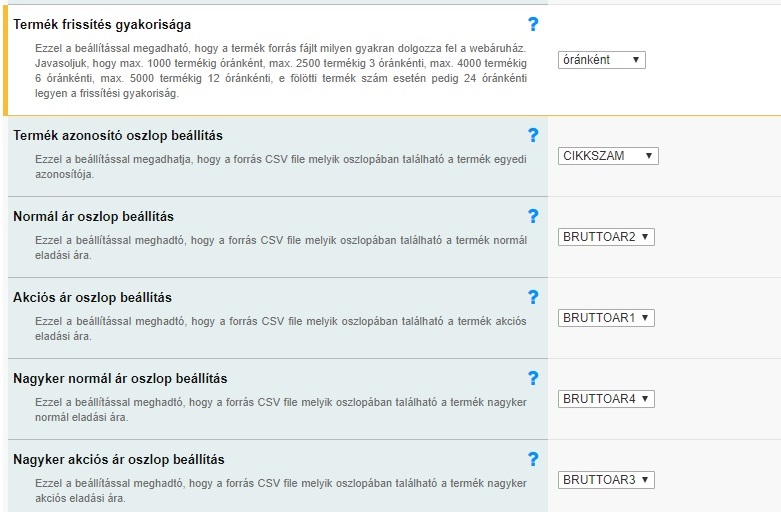Click question mark beside Akciós ár oszlop
The width and height of the screenshot is (781, 512).
click(533, 297)
